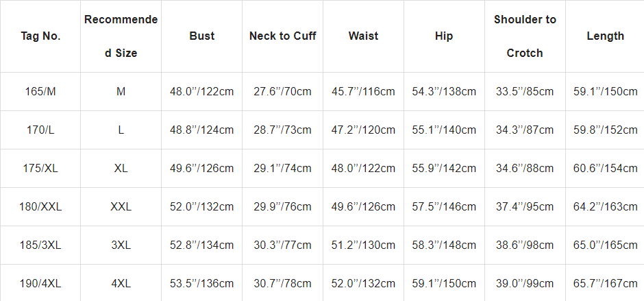Image resolution: width=644 pixels, height=301 pixels.
Task: Select the 190/4XL tag cell
Action: (40, 283)
